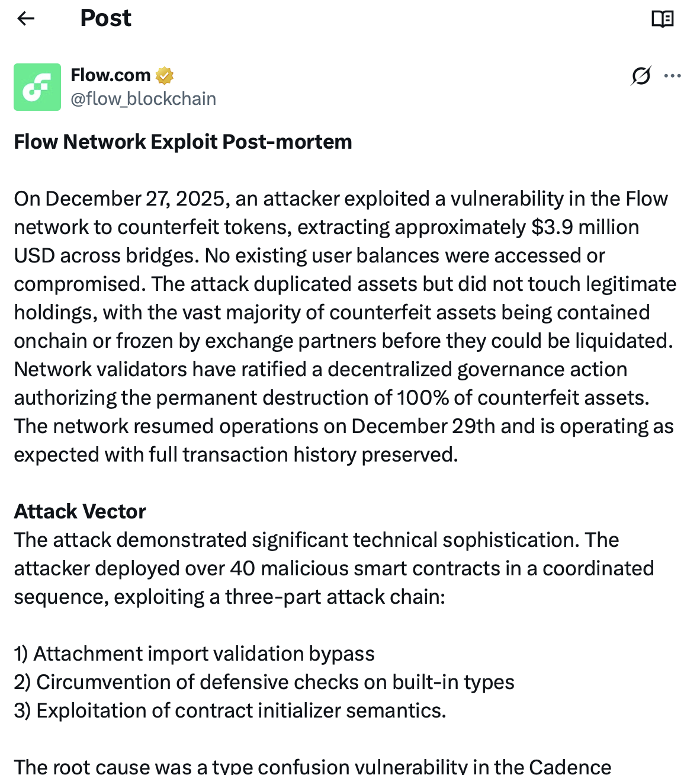Select the Post header label
This screenshot has height=775, width=700.
(105, 18)
